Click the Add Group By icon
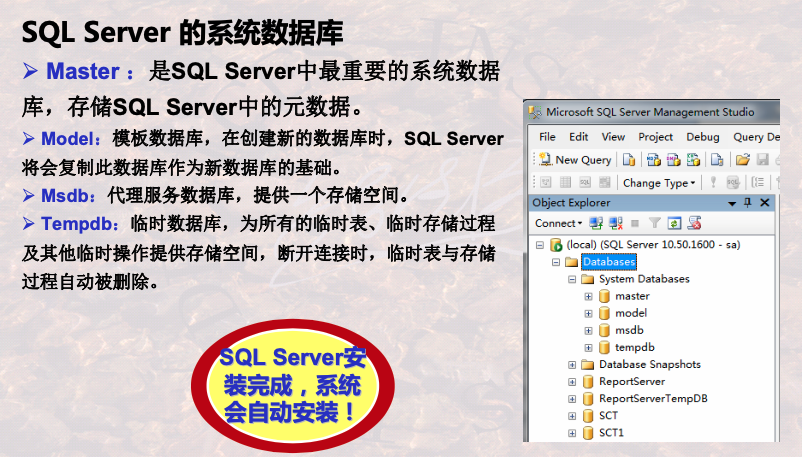 (x=758, y=182)
